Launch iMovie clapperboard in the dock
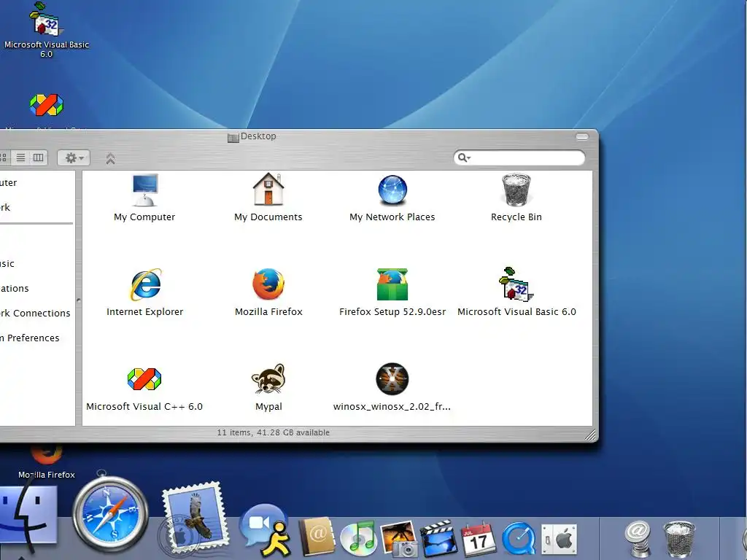The height and width of the screenshot is (560, 747). (x=438, y=538)
